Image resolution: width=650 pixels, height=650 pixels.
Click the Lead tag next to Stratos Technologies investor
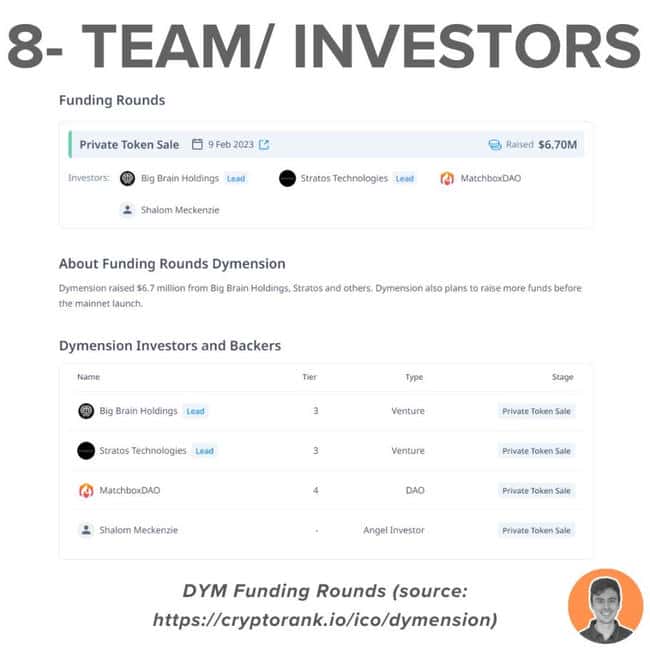point(404,179)
